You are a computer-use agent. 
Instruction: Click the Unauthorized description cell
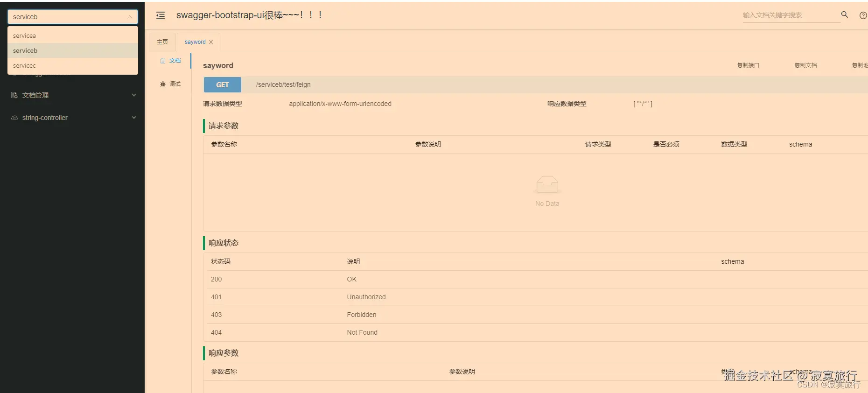(366, 297)
